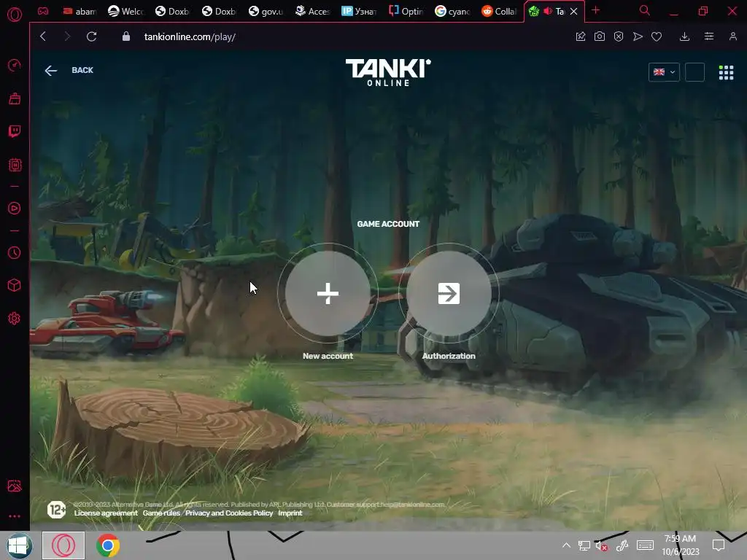Go back one page in browser

click(43, 36)
